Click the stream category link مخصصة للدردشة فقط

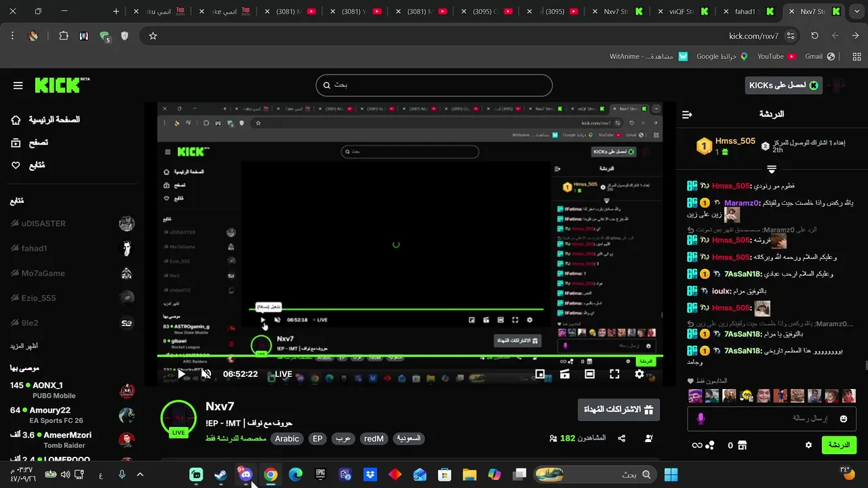coord(236,439)
